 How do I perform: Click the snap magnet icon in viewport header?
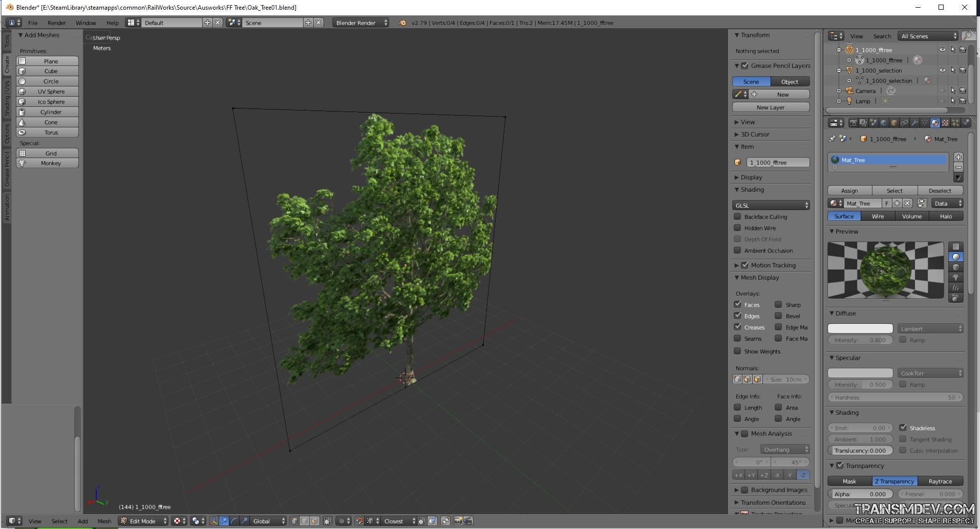pos(359,521)
